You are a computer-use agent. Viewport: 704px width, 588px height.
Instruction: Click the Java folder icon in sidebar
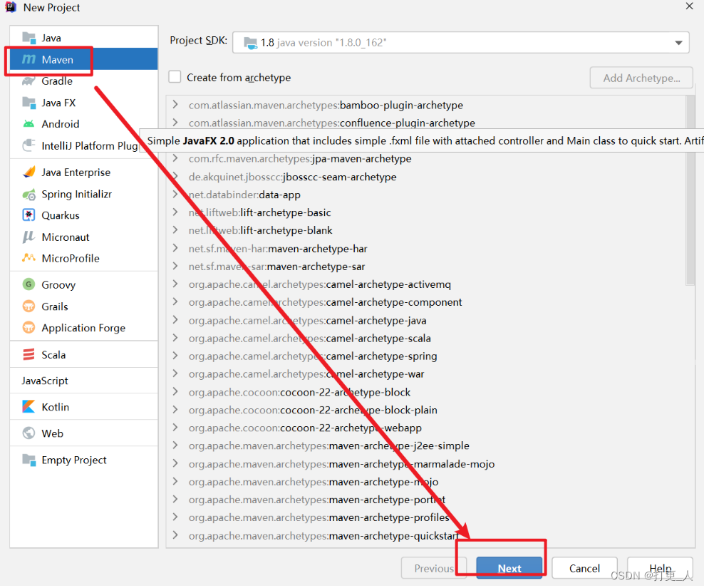pyautogui.click(x=29, y=38)
